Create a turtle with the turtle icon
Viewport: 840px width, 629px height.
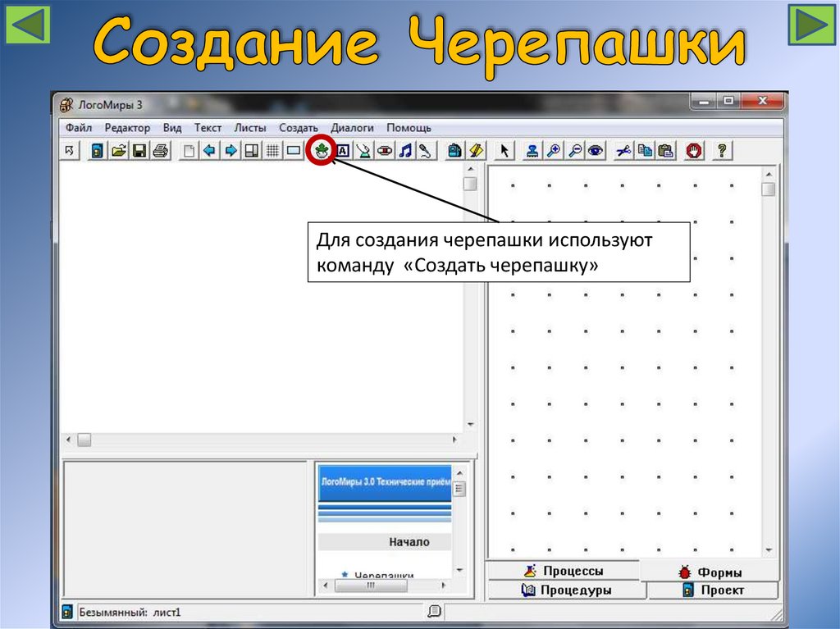pos(322,151)
